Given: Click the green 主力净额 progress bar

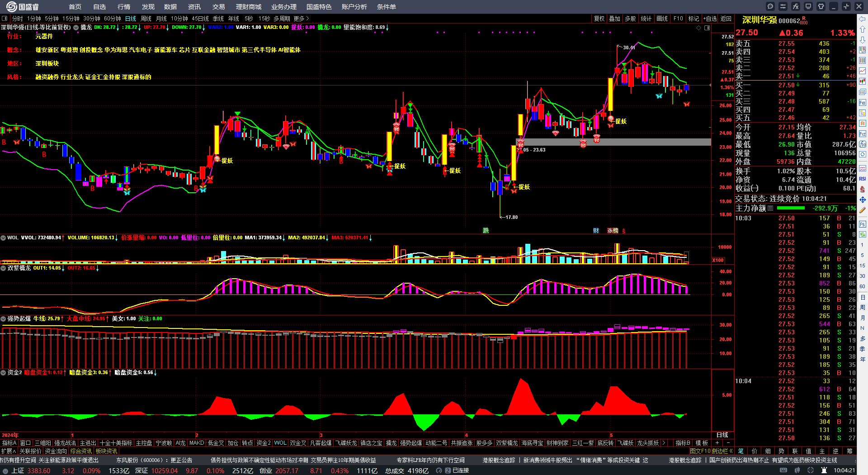Looking at the screenshot, I should pyautogui.click(x=791, y=208).
